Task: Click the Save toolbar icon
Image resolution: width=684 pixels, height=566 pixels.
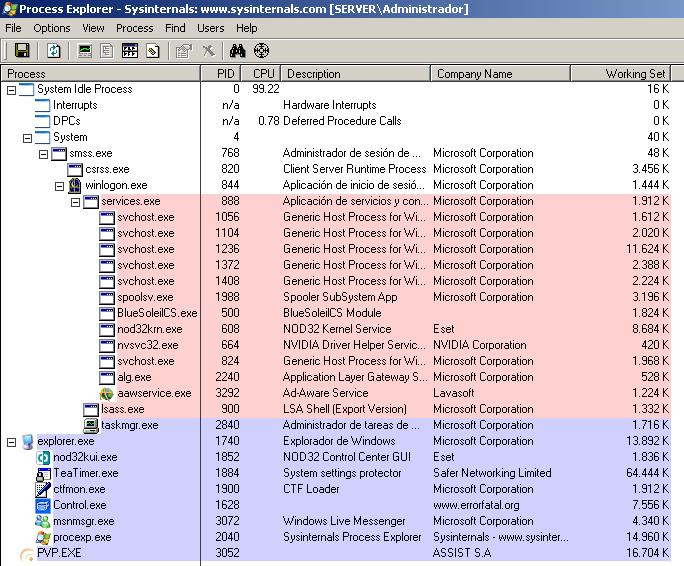Action: pos(22,51)
